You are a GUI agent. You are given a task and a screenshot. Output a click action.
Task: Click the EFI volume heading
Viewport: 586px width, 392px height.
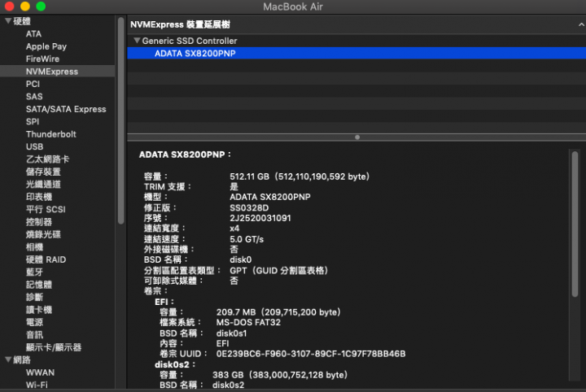point(164,302)
